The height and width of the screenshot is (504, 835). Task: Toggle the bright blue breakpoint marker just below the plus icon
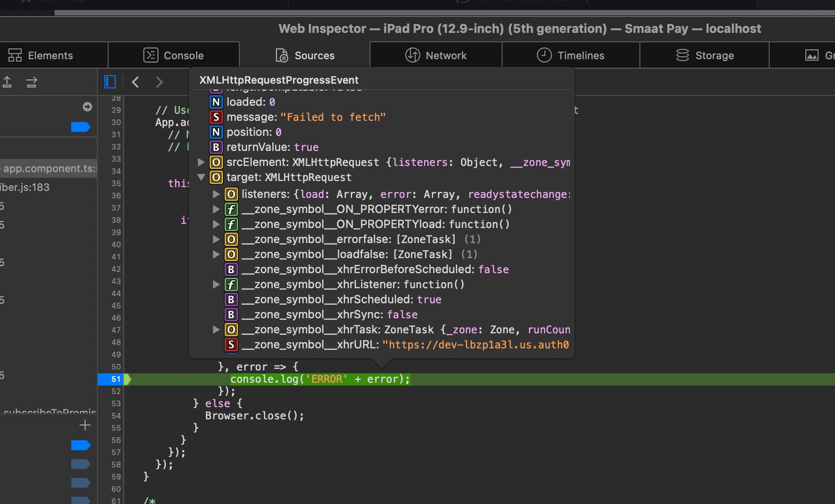tap(80, 445)
